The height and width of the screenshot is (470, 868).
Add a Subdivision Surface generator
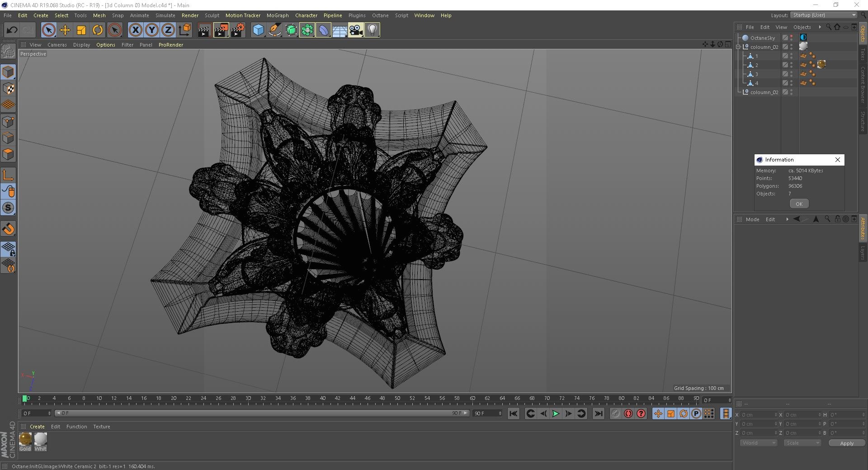pyautogui.click(x=291, y=30)
